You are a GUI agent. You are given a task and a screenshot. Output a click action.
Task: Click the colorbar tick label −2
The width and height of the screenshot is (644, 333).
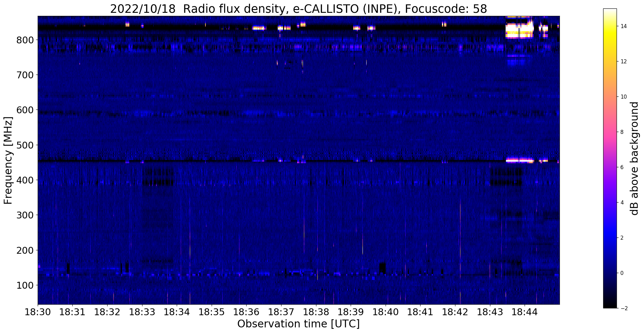[x=623, y=308]
